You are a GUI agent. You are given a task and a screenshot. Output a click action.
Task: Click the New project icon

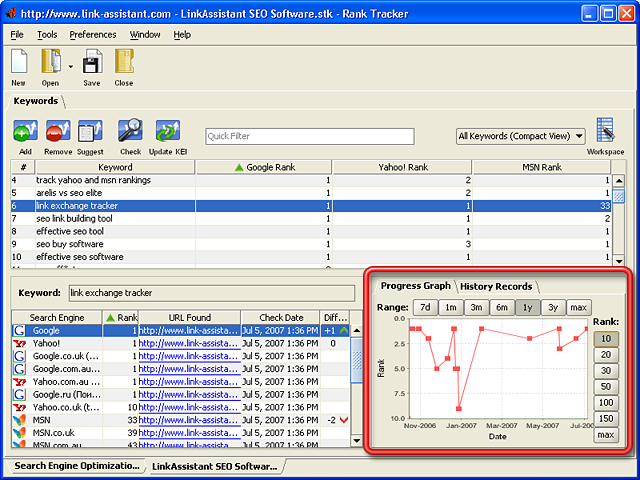coord(19,62)
